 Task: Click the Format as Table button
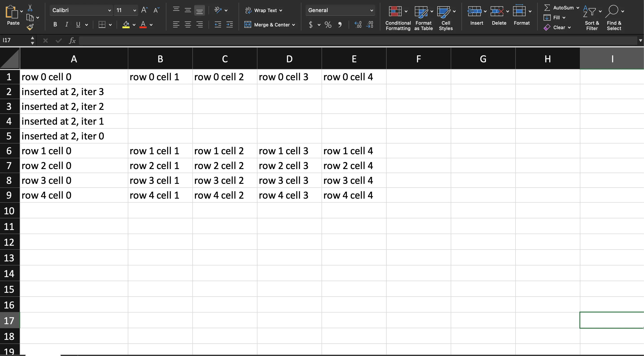click(x=423, y=17)
